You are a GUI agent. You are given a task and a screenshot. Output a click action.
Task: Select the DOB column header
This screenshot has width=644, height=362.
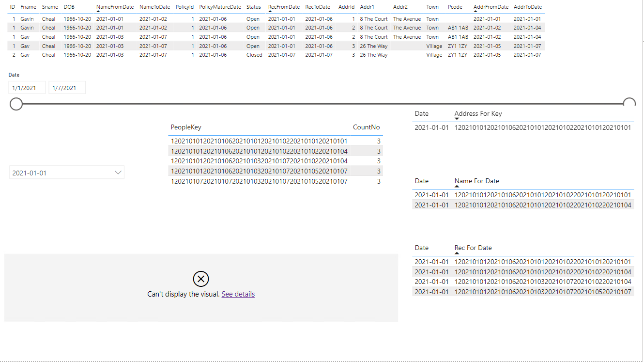pos(69,7)
